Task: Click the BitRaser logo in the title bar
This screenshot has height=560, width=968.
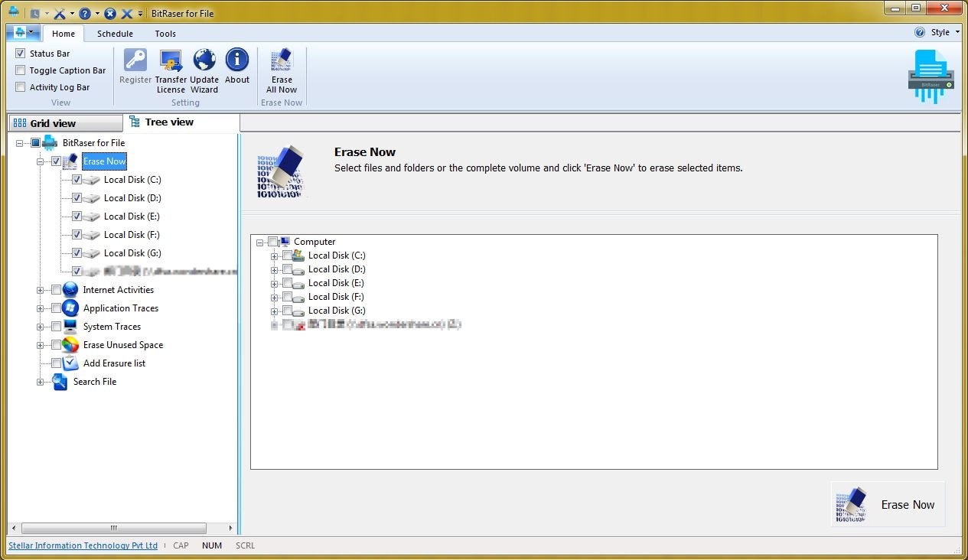Action: pos(13,11)
